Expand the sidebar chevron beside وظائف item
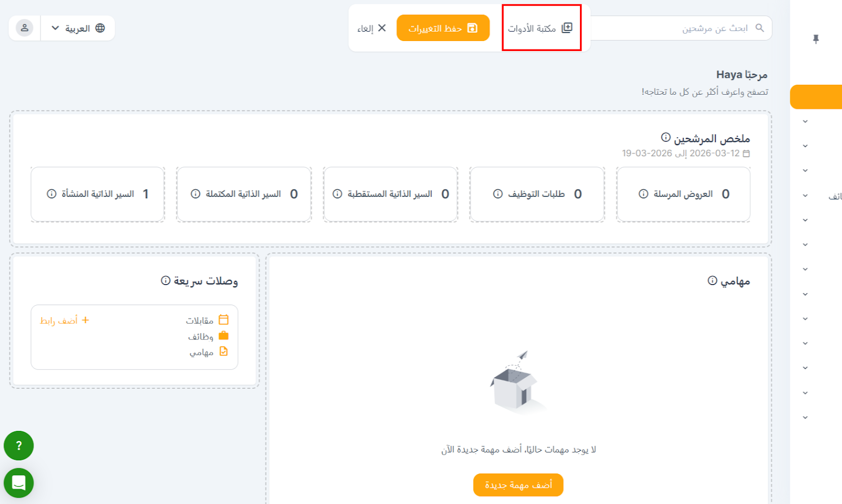842x504 pixels. click(805, 196)
